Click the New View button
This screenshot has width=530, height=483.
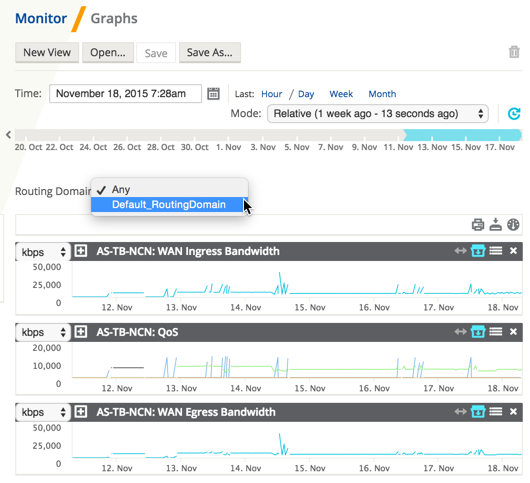click(x=47, y=52)
